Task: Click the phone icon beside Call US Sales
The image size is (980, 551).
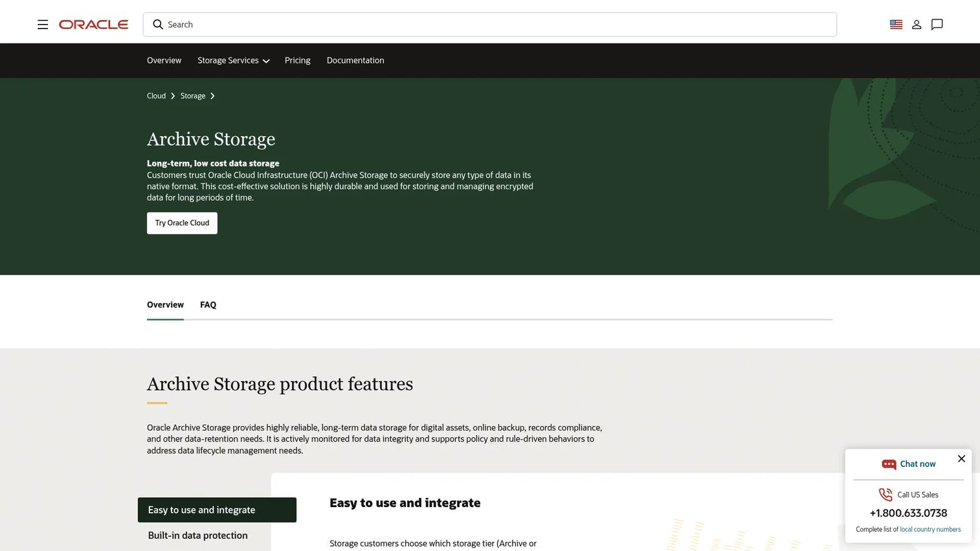Action: coord(885,495)
